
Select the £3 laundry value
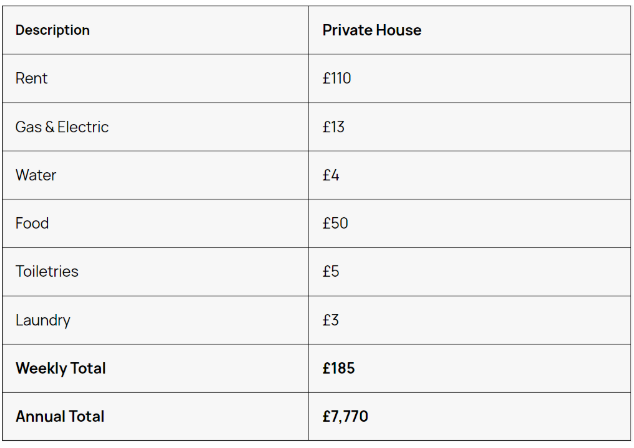tap(330, 320)
